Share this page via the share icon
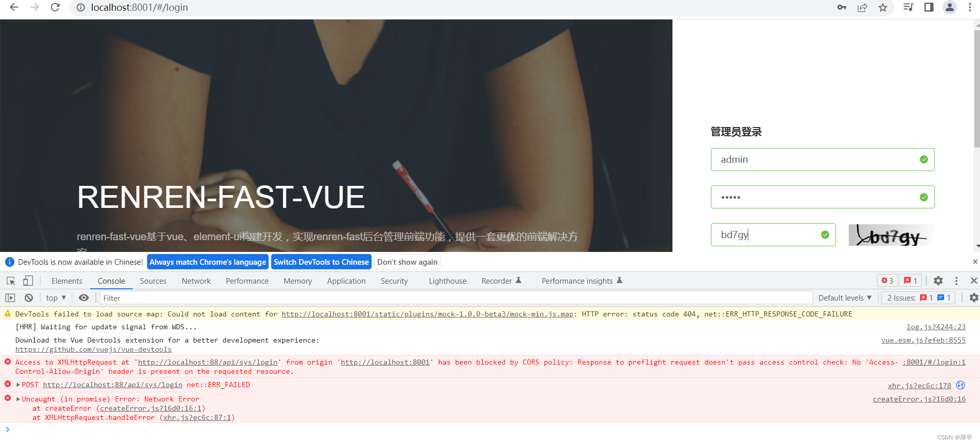980x445 pixels. (x=862, y=7)
